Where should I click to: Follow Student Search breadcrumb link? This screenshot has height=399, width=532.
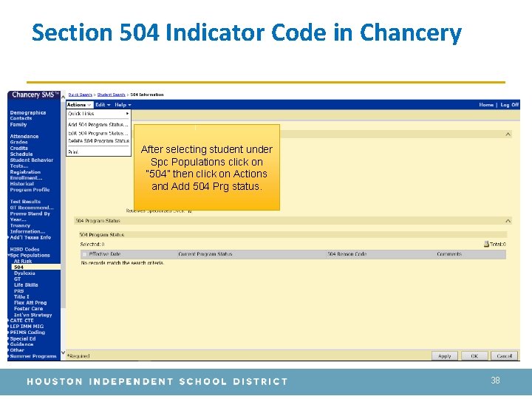coord(111,95)
